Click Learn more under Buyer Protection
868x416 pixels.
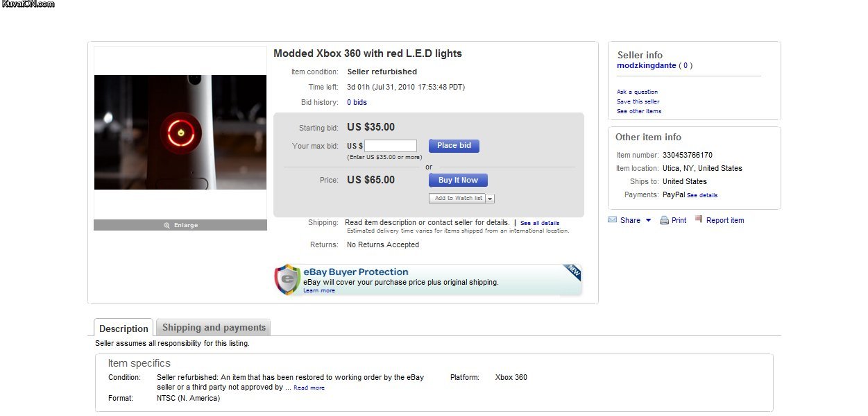coord(319,290)
